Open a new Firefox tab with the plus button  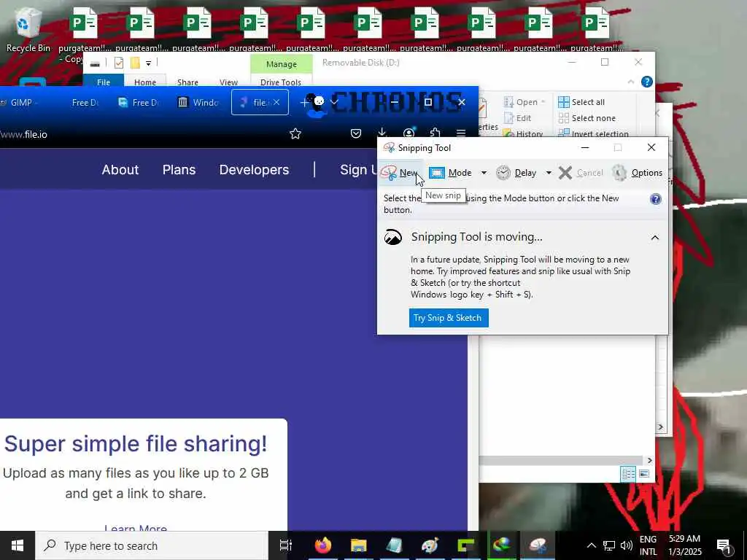pos(304,102)
